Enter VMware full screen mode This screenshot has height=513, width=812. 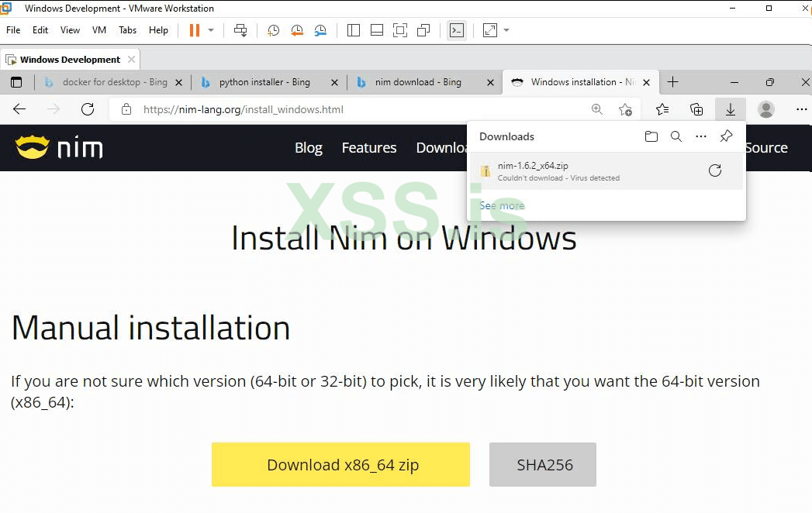[x=400, y=30]
